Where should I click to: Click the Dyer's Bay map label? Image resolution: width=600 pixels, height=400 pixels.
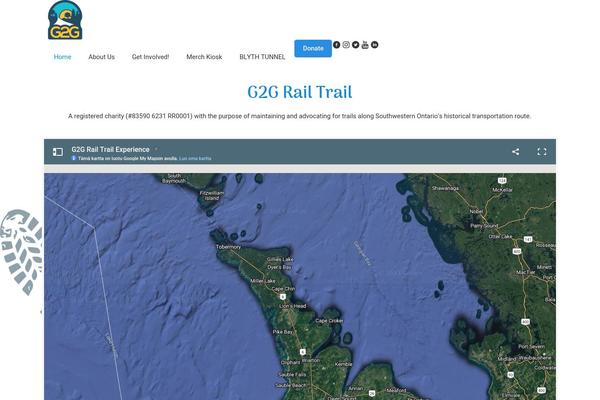coord(279,267)
